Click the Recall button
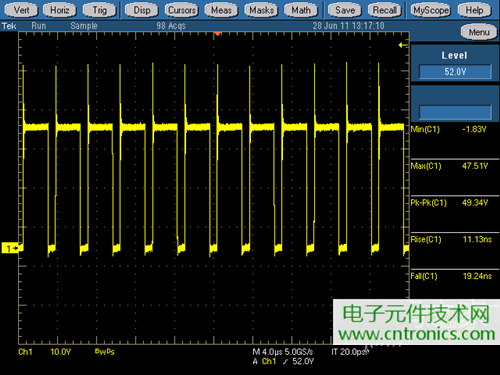This screenshot has width=500, height=375. pos(385,10)
